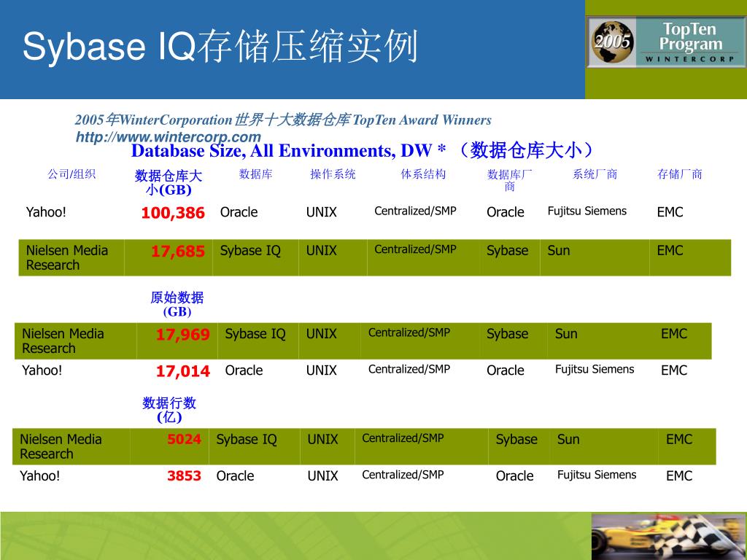The width and height of the screenshot is (747, 560).
Task: Click the '操作系统' column header
Action: pyautogui.click(x=333, y=174)
